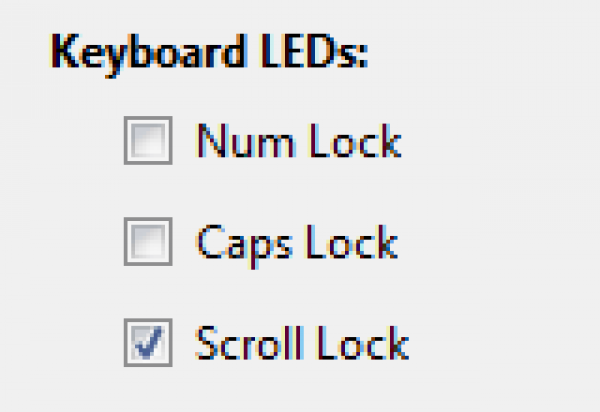Uncheck the Scroll Lock checkbox

tap(148, 343)
